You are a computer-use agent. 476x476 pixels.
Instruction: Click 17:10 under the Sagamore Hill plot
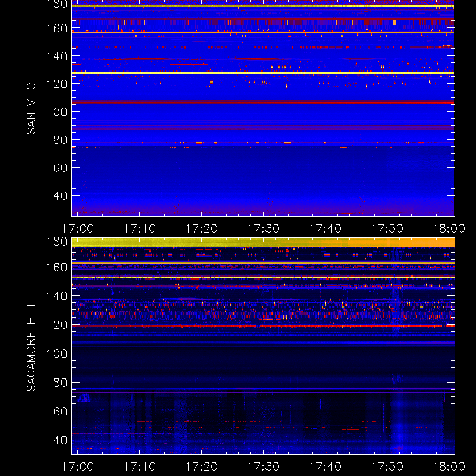140,466
